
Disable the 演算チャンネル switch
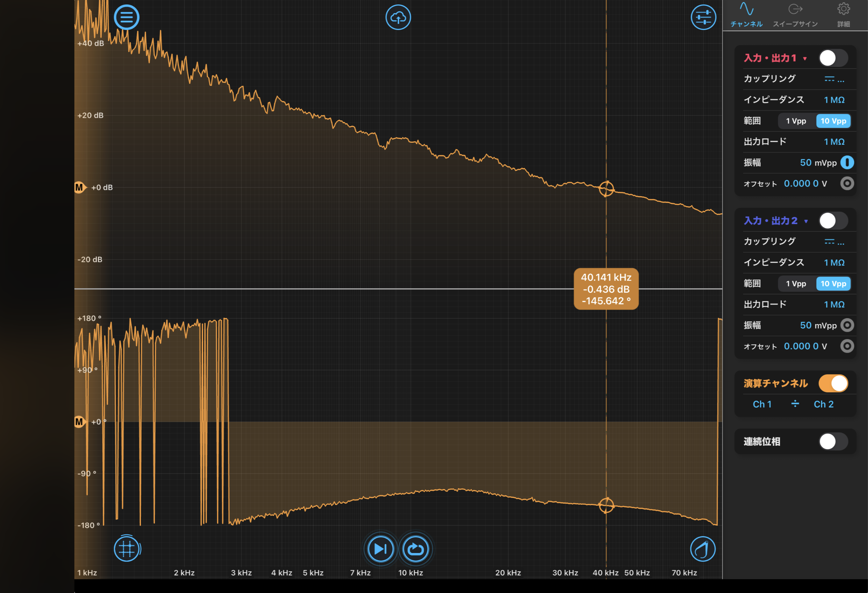[x=833, y=383]
